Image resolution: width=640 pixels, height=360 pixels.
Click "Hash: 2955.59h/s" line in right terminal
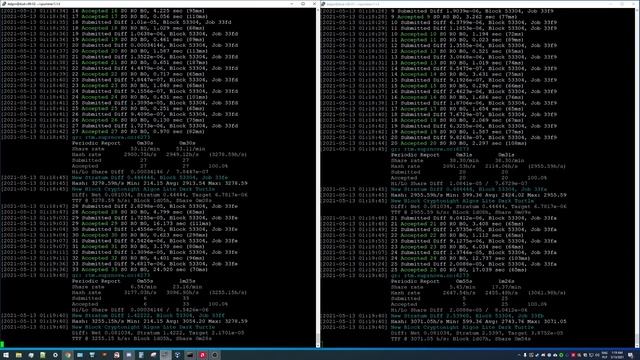pos(479,196)
